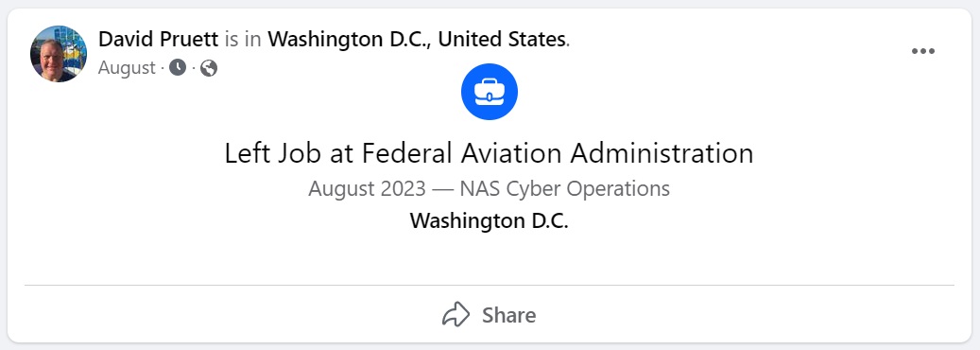Click the Share arrow icon
Viewport: 980px width, 350px height.
click(456, 314)
